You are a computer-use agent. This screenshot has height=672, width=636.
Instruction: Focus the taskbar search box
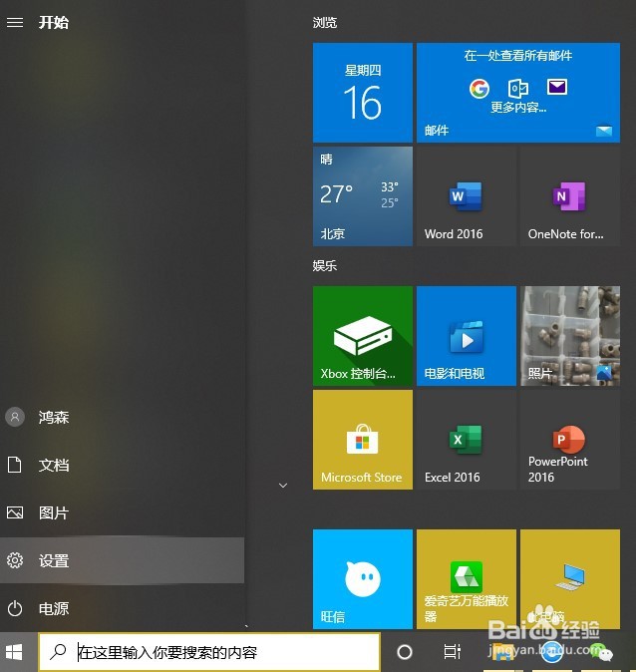(209, 652)
